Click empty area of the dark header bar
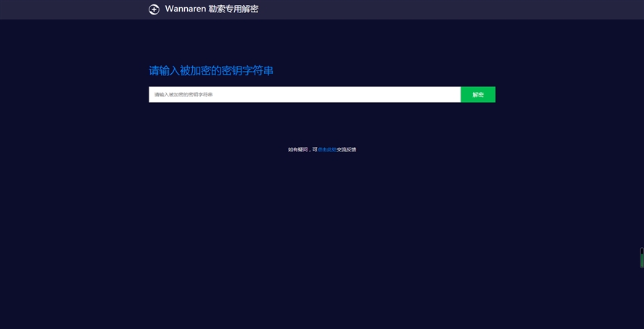644x329 pixels. click(x=435, y=9)
